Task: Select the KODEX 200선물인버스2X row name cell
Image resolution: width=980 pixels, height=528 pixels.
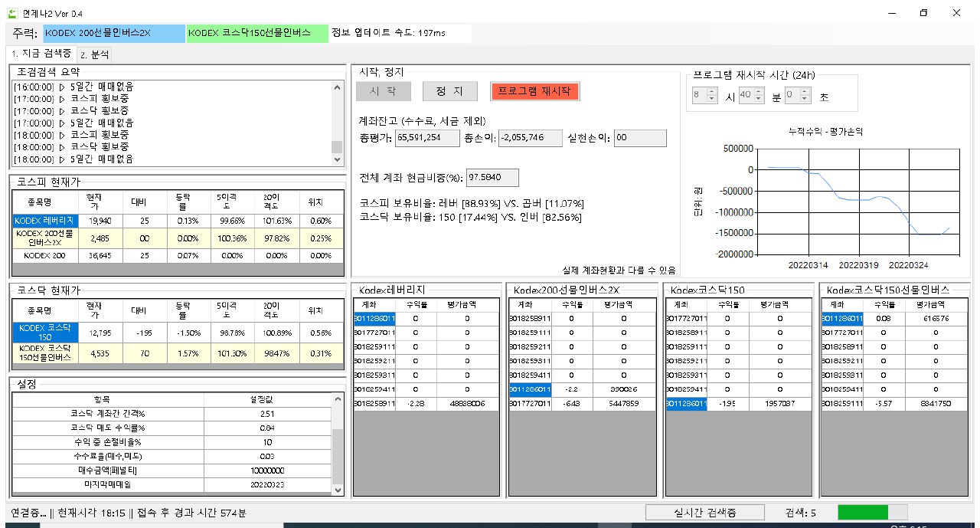Action: (x=44, y=238)
